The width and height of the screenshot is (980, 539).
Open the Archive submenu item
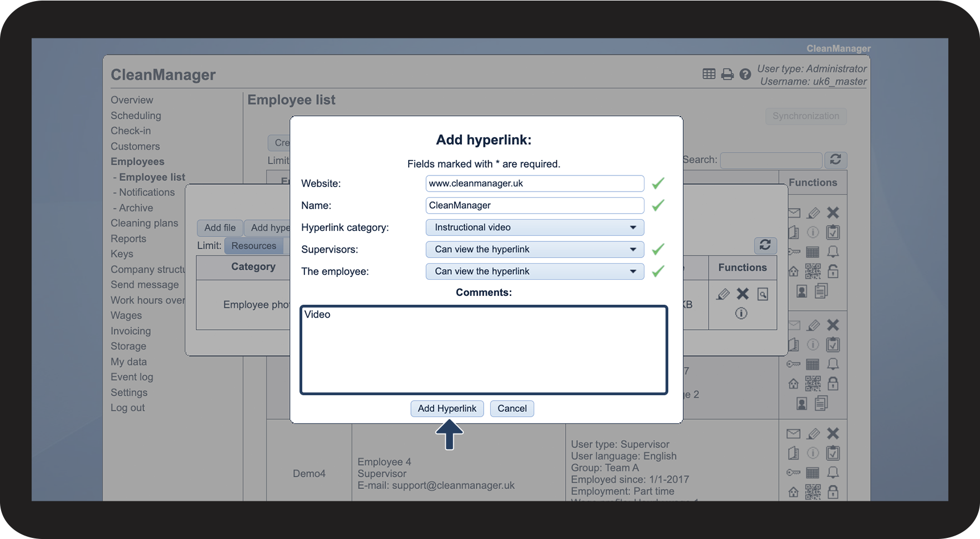tap(136, 208)
